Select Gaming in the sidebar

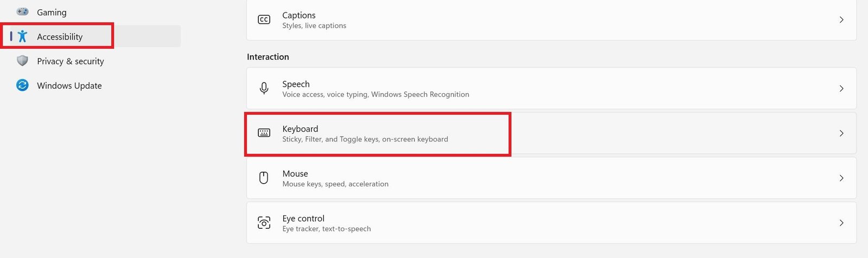pyautogui.click(x=52, y=12)
